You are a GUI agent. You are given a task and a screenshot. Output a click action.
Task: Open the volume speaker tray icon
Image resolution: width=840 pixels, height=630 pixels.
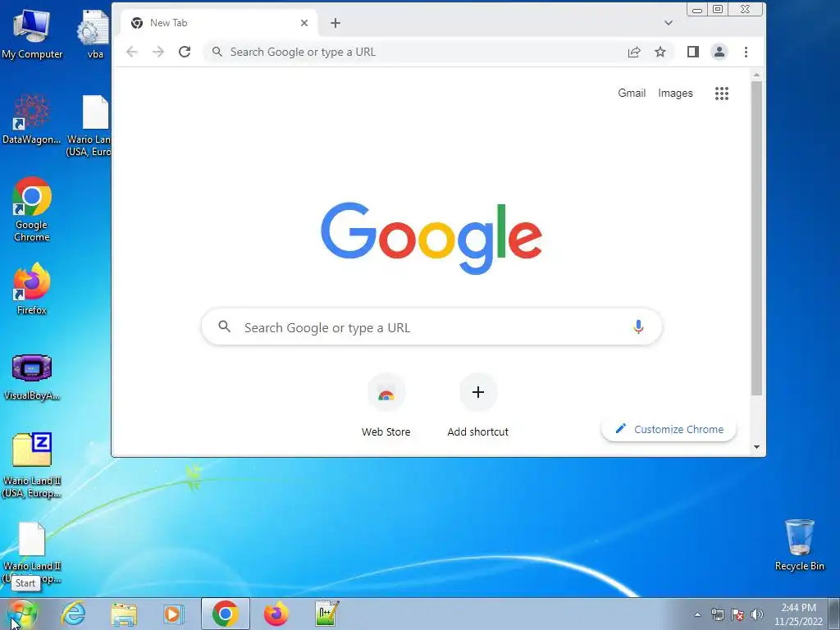(757, 614)
